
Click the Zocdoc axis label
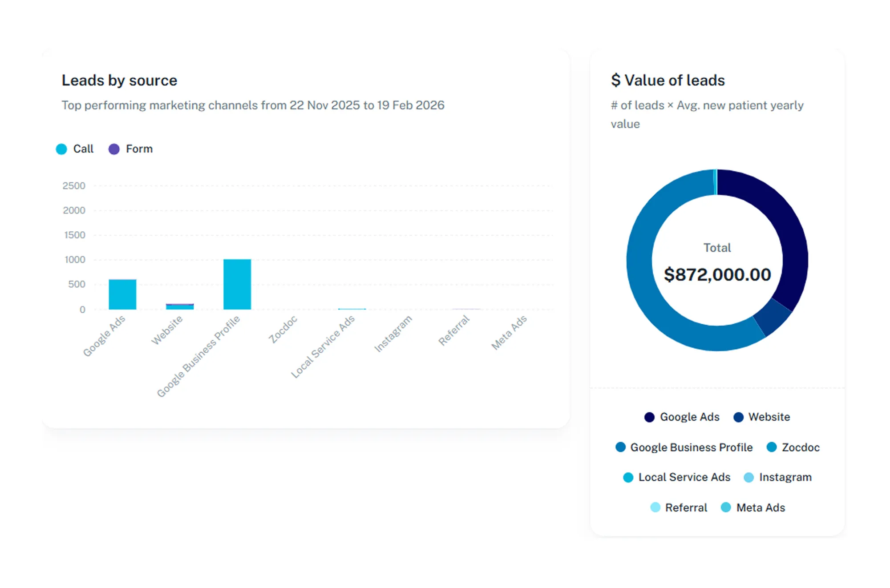point(283,329)
